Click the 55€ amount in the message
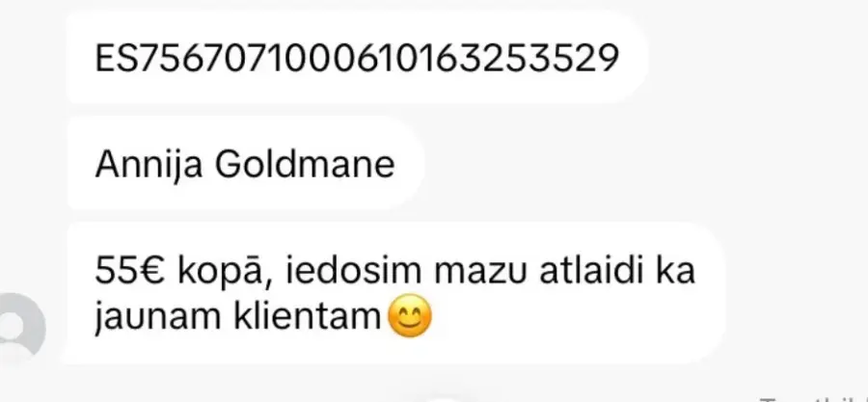This screenshot has height=402, width=868. coord(130,270)
